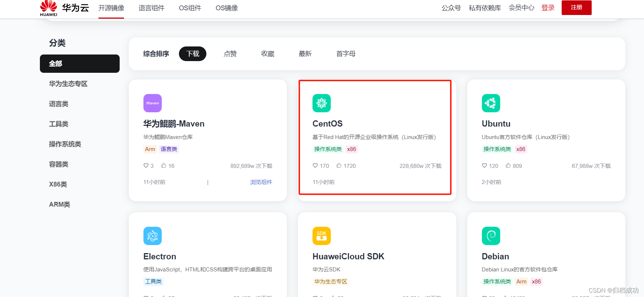Sort by 收藏

click(268, 54)
